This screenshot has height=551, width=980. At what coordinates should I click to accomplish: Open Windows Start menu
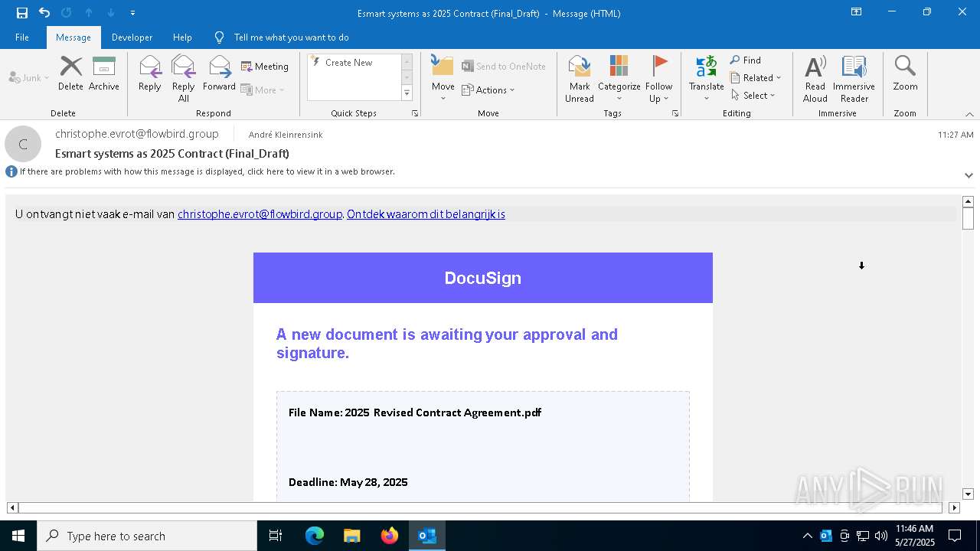[18, 536]
